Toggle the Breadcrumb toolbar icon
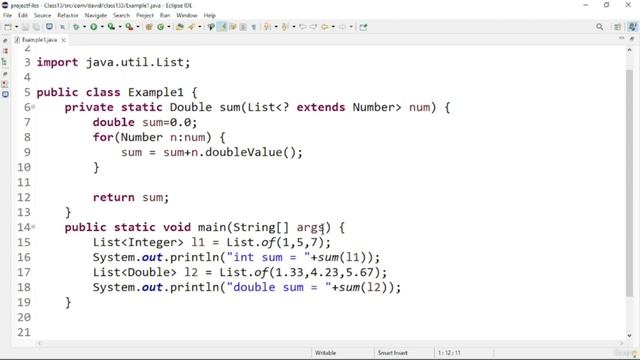 pyautogui.click(x=211, y=27)
